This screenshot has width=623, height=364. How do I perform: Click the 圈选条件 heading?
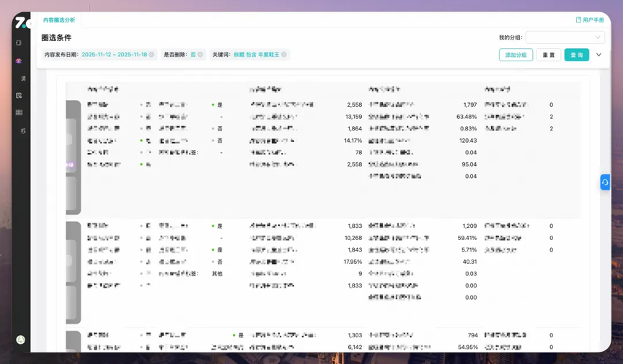tap(56, 37)
